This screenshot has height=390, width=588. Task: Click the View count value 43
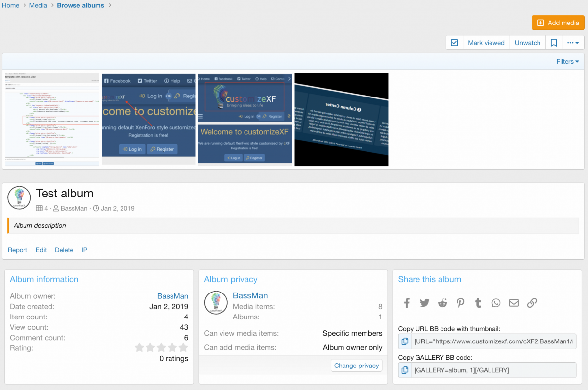click(x=184, y=327)
